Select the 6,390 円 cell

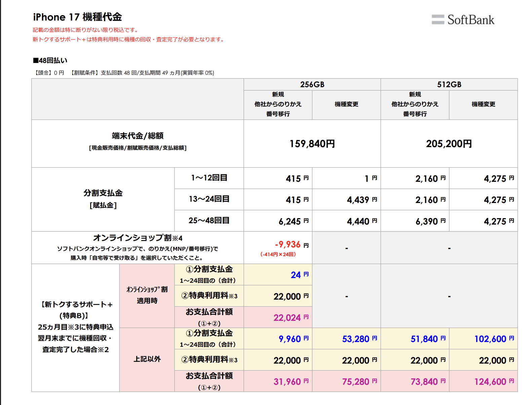[x=415, y=221]
